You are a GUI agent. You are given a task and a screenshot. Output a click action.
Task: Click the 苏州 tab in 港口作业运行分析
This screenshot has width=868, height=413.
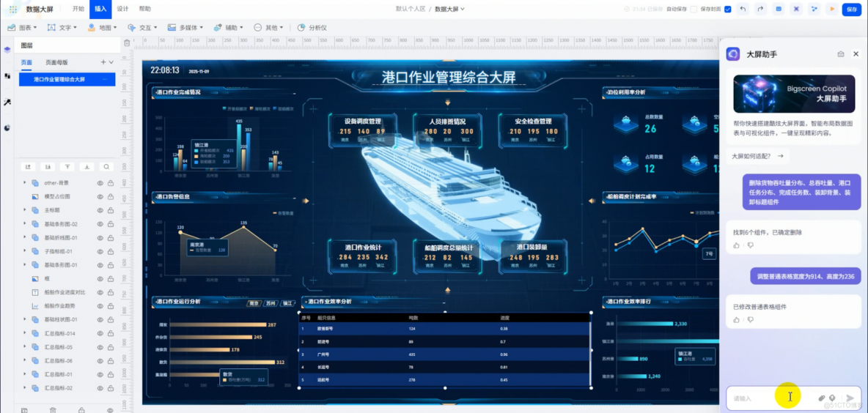270,303
